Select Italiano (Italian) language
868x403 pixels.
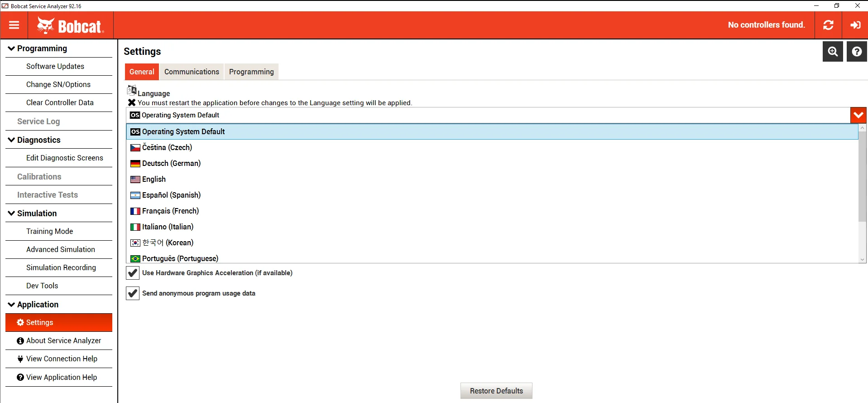[x=492, y=227]
